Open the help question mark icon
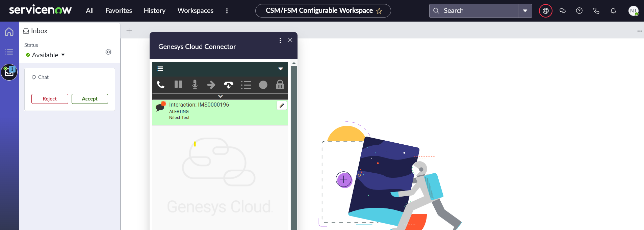644x230 pixels. (579, 11)
